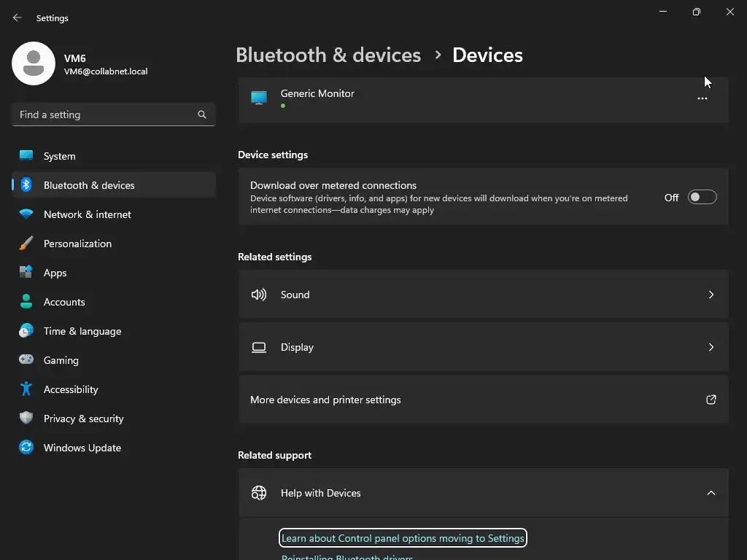Image resolution: width=747 pixels, height=560 pixels.
Task: Open Control panel options moving to Settings link
Action: point(403,538)
